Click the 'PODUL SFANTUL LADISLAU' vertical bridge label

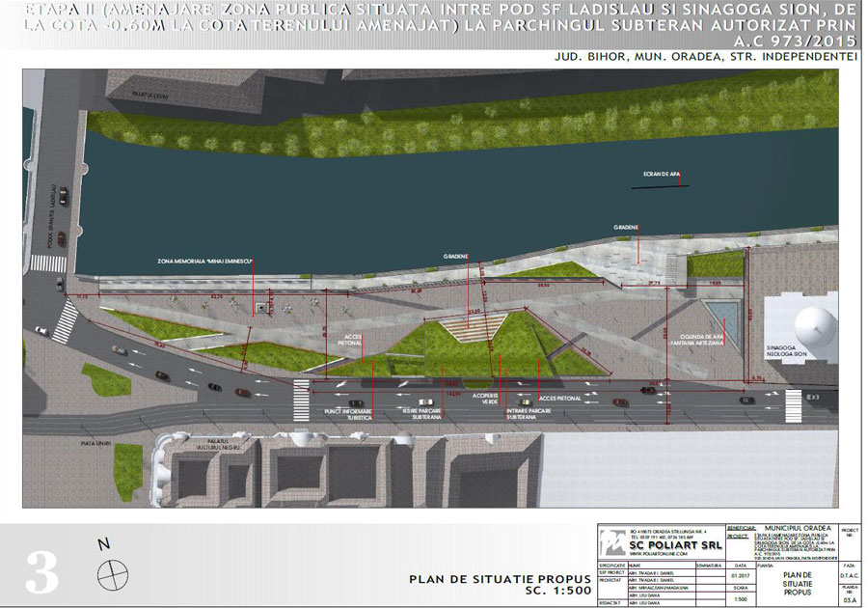point(51,216)
